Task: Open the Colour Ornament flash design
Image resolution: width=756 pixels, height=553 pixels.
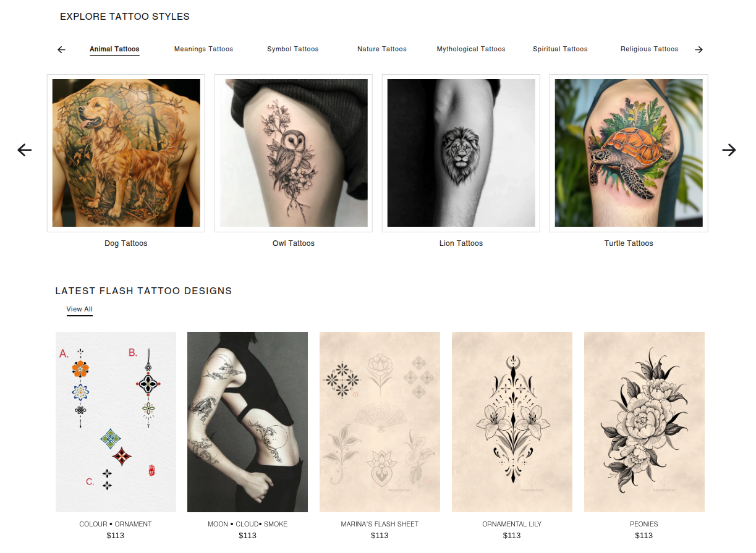Action: [x=116, y=422]
